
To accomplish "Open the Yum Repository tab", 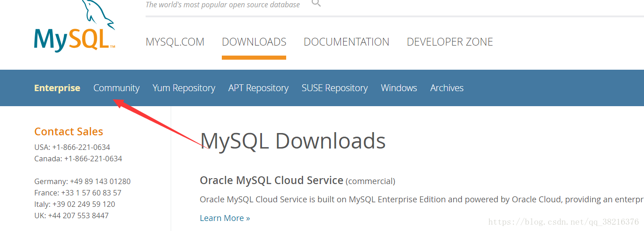I will point(184,88).
